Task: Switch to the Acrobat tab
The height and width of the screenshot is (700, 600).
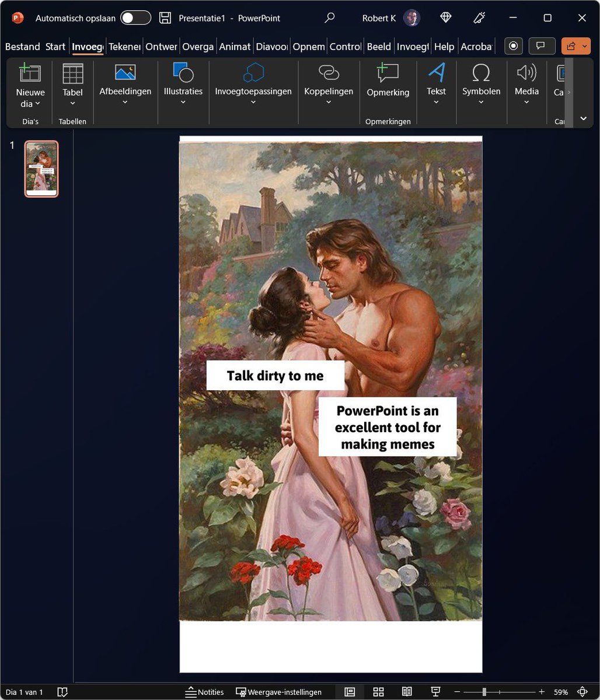Action: [x=476, y=47]
